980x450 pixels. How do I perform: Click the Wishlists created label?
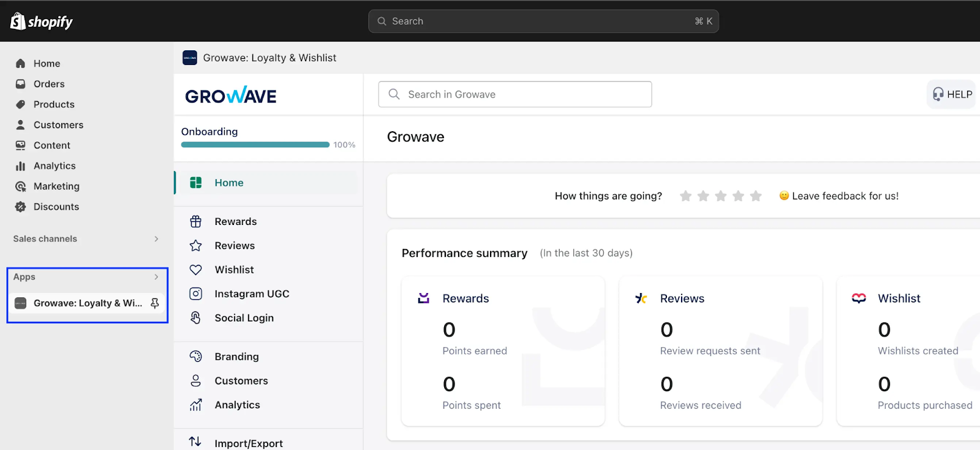pos(918,351)
